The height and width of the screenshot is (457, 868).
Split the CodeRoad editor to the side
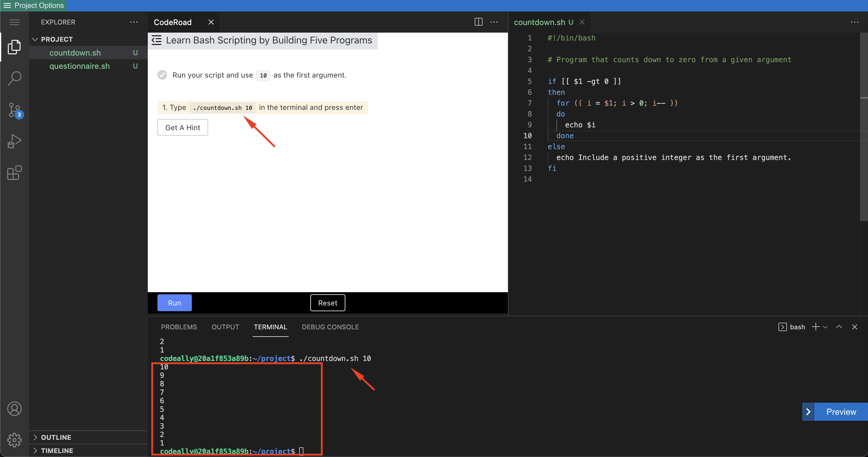478,22
